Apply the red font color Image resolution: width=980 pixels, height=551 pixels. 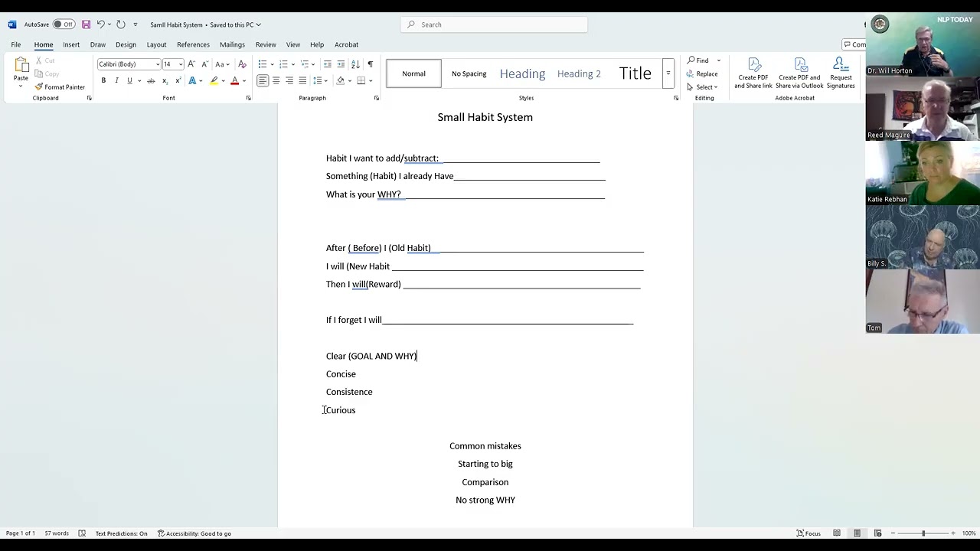tap(235, 80)
